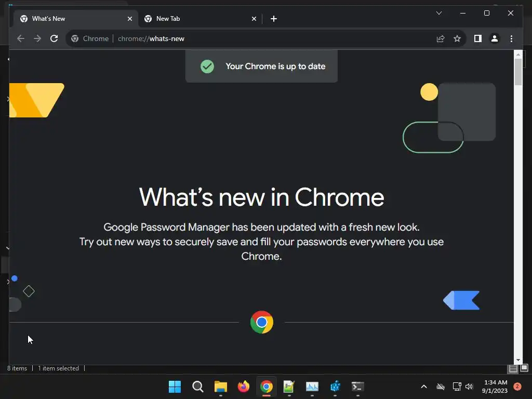Open the blue cube app on the taskbar
Screen dimensions: 532x399
(x=335, y=387)
